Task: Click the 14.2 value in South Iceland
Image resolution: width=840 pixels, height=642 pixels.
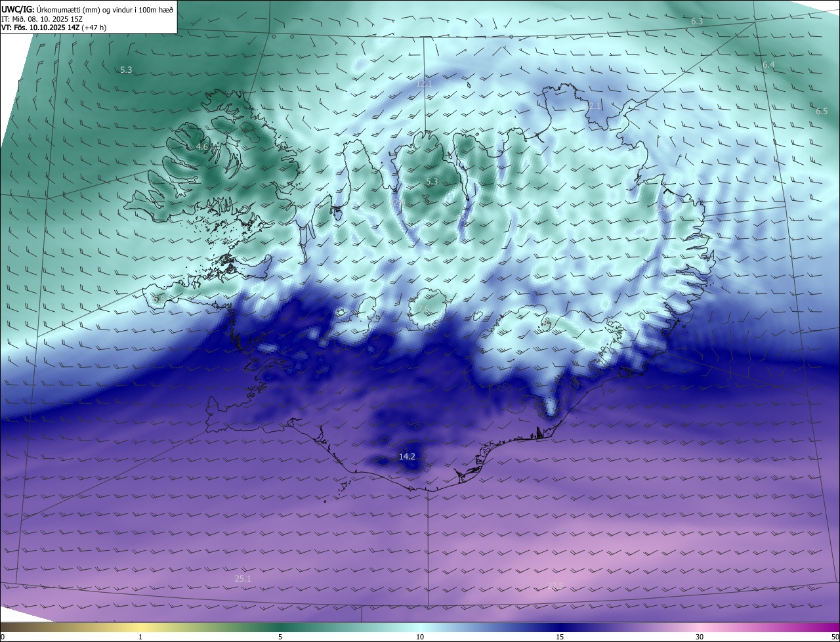Action: (x=407, y=456)
